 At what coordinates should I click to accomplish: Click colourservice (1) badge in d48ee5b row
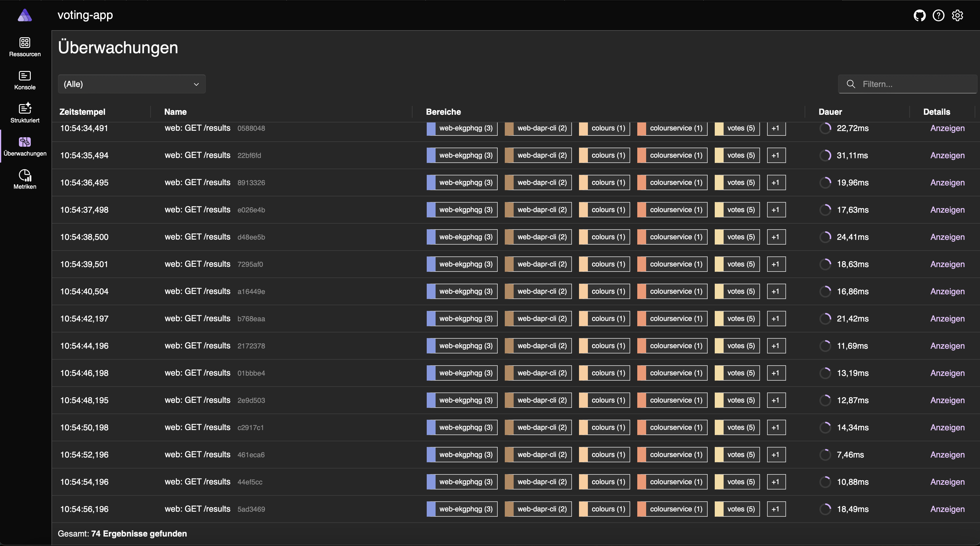[672, 237]
